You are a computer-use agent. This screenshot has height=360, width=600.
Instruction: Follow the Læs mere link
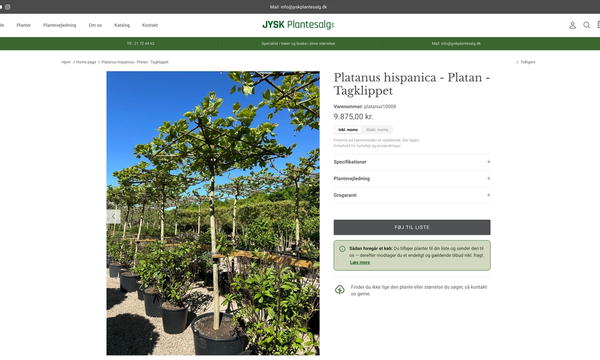360,262
